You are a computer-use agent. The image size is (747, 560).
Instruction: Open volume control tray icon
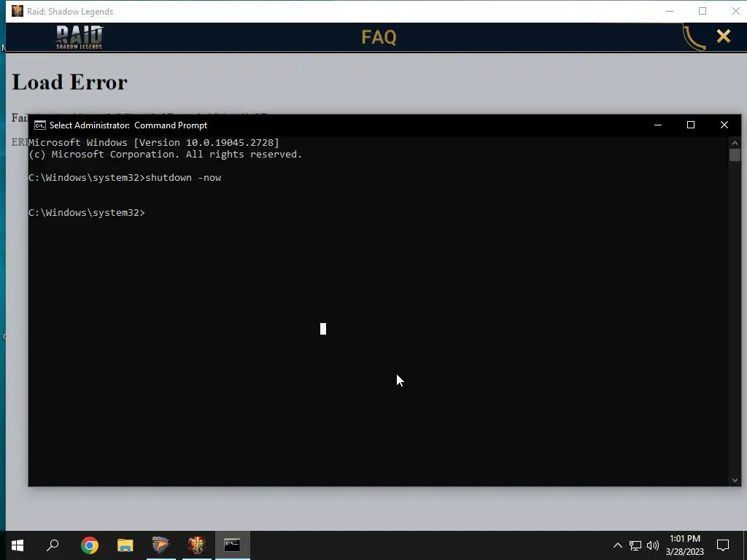tap(653, 545)
